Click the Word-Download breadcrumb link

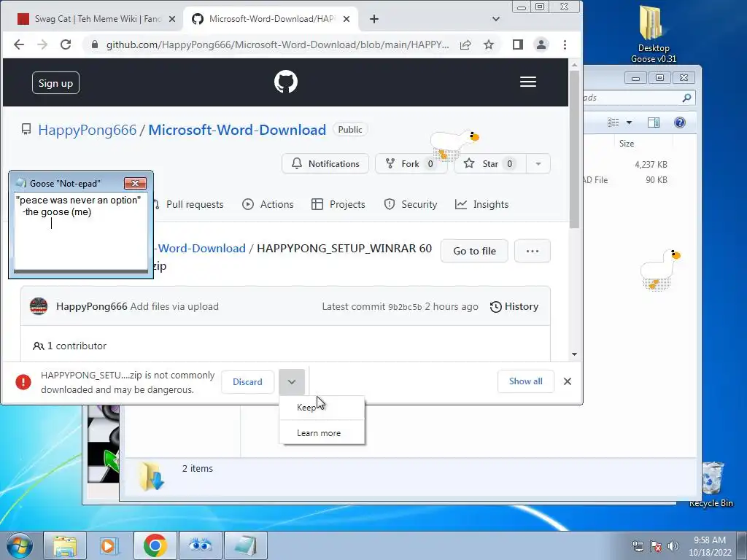[200, 249]
